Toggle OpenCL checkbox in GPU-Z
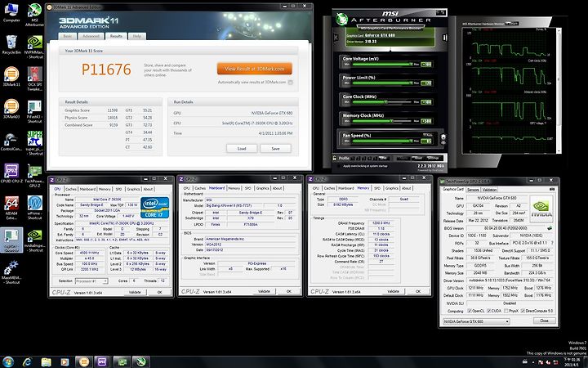This screenshot has width=588, height=368. coord(470,311)
